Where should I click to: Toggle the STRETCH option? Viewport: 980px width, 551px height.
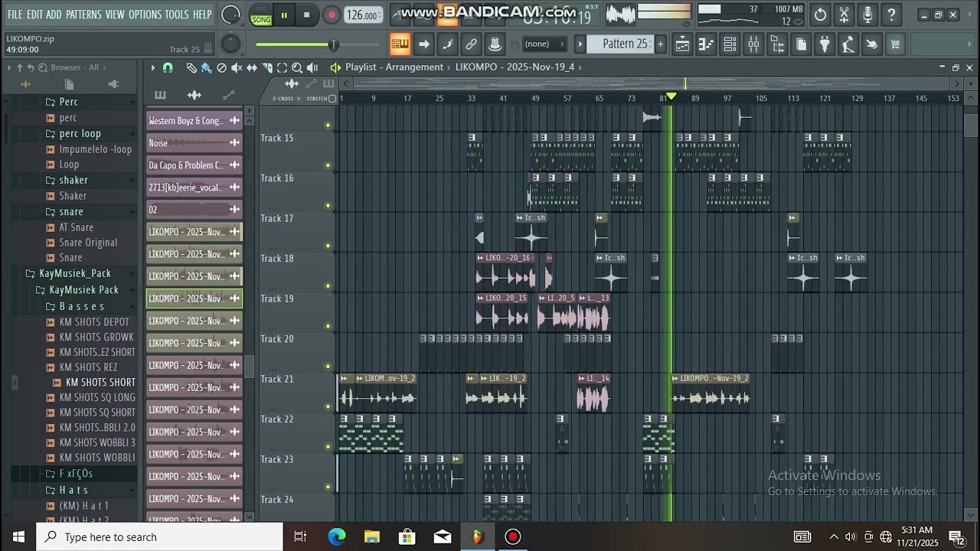[x=321, y=98]
